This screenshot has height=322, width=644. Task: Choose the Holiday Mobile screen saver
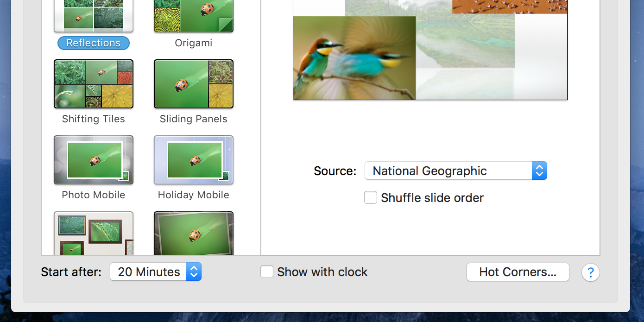coord(194,160)
